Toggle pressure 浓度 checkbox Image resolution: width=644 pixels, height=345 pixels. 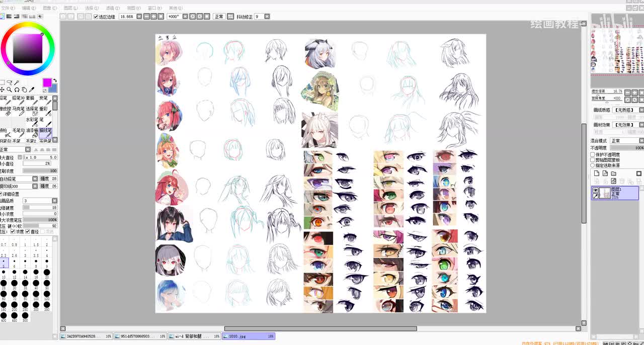[13, 232]
